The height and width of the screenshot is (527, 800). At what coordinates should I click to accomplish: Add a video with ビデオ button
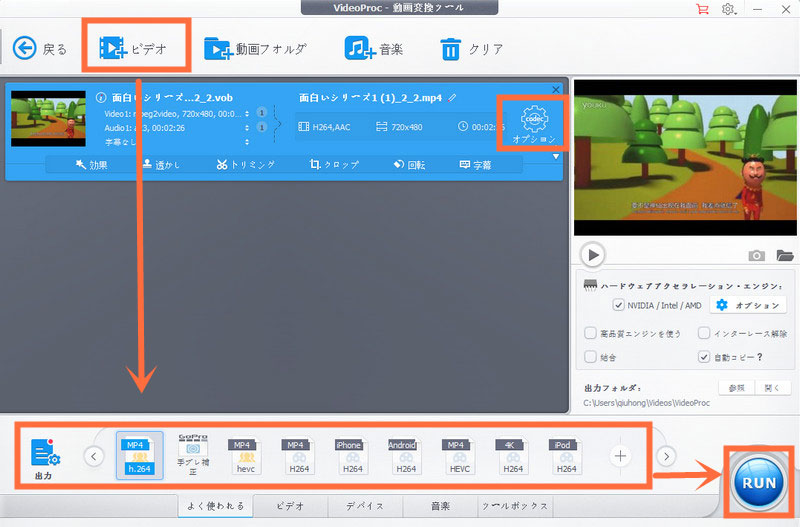pos(134,48)
